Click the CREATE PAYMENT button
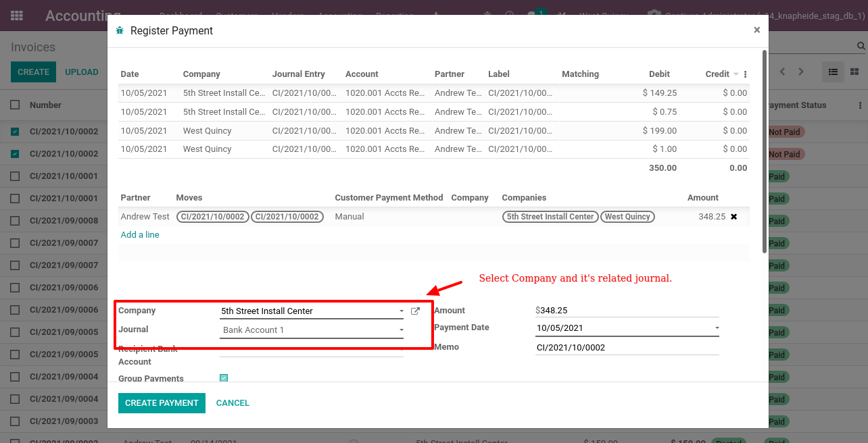This screenshot has width=868, height=443. point(162,403)
